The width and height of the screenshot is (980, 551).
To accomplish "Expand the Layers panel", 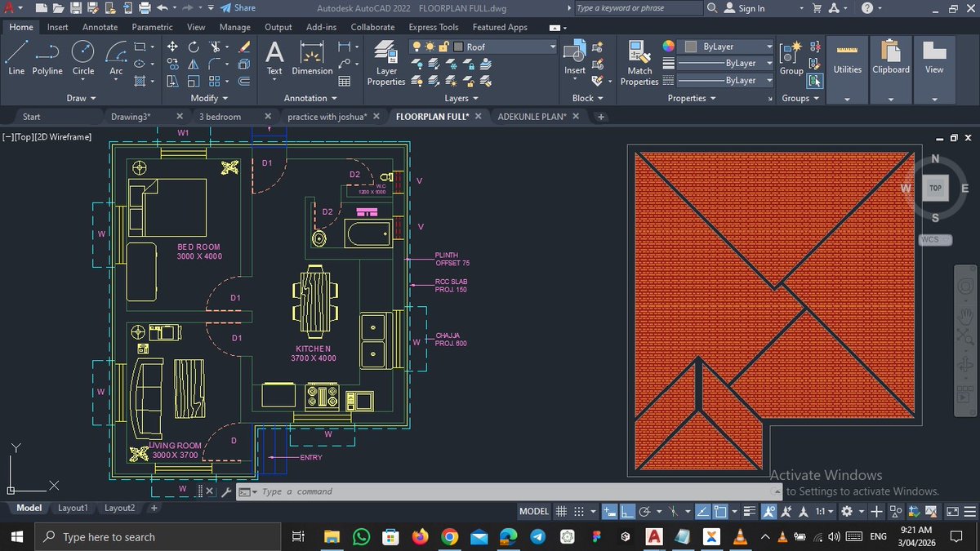I will [x=461, y=98].
